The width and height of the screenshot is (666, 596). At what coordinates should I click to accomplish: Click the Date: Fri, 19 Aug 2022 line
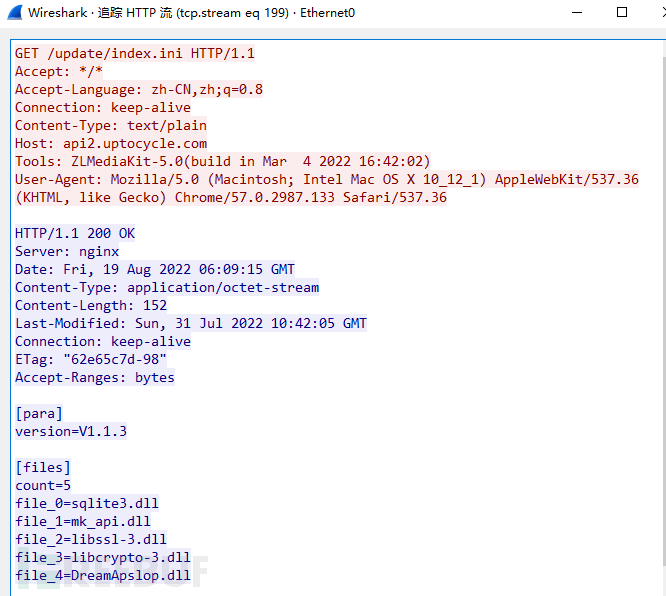click(x=155, y=269)
